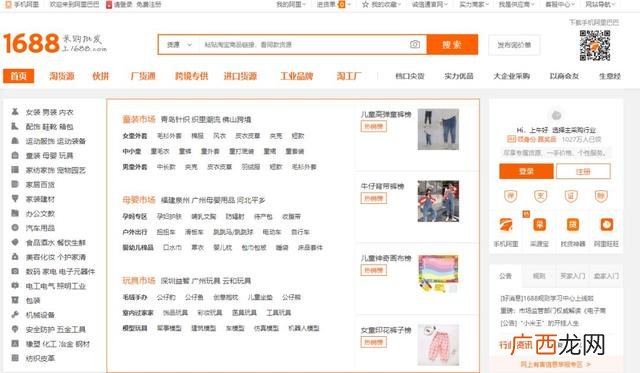Expand the 诚信通会员 dropdown
Viewport: 640px width, 373px height.
(430, 4)
